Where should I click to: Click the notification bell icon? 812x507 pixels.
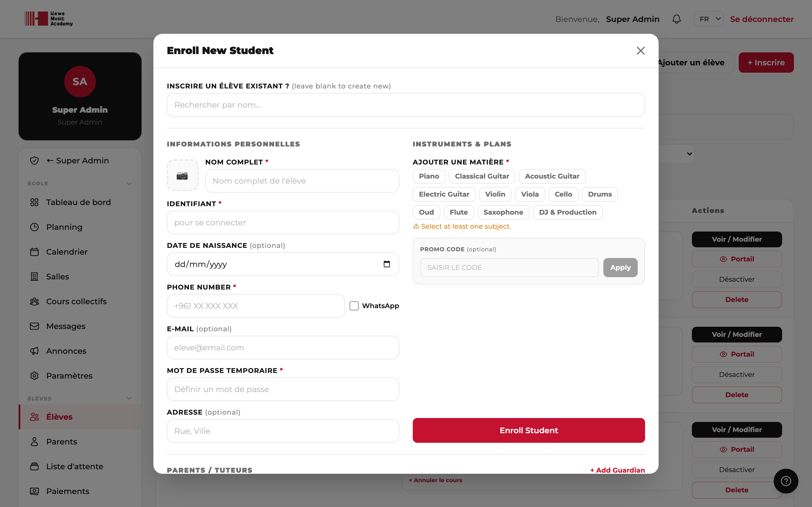(676, 19)
